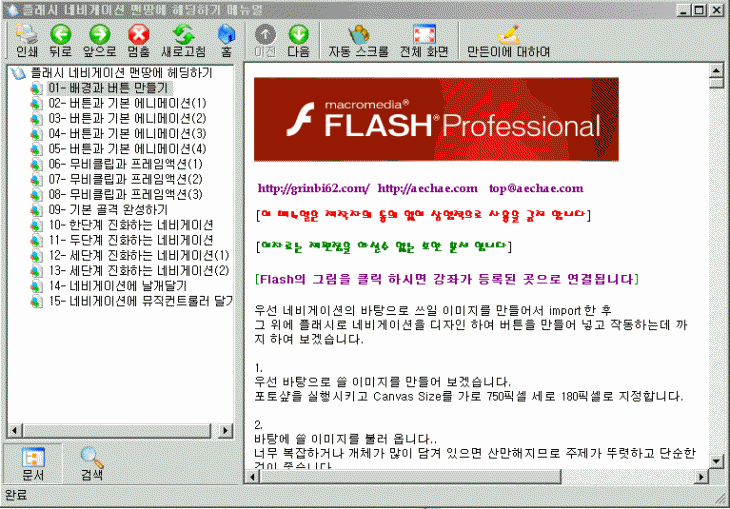The image size is (730, 509).
Task: Open chapter 15- 네비게이션에 뮤직컨트롤러 달기
Action: (141, 301)
